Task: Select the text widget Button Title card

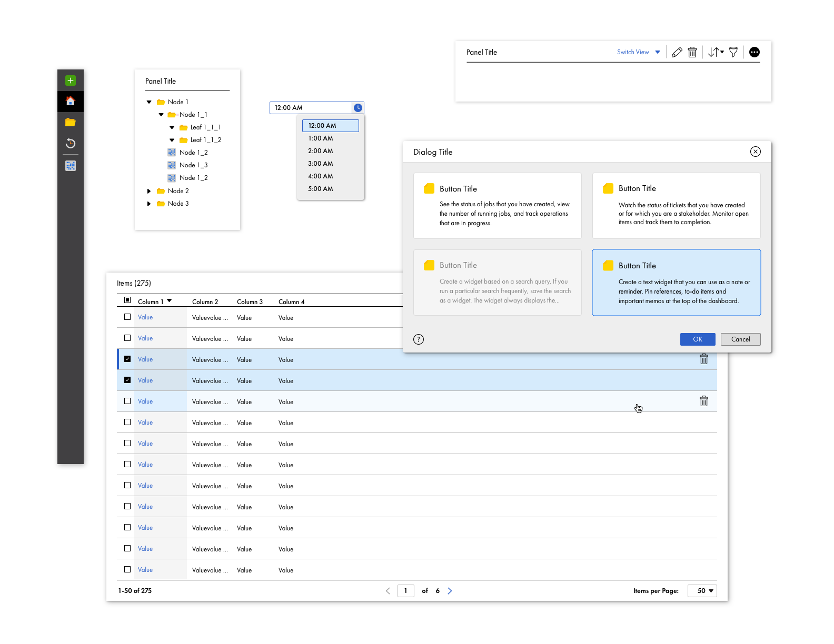Action: [677, 283]
